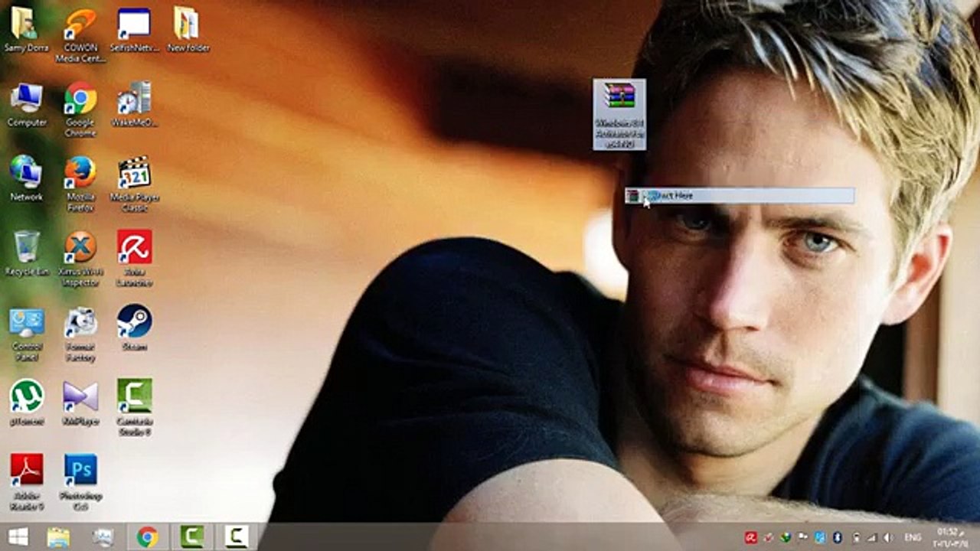This screenshot has width=980, height=551.
Task: Open the Action Center flag tray icon
Action: click(802, 538)
